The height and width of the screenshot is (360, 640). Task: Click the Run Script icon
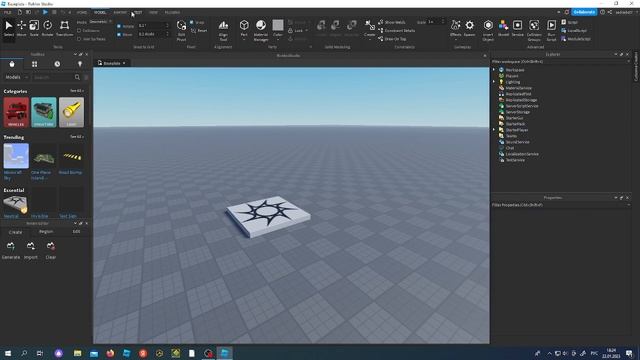point(551,30)
